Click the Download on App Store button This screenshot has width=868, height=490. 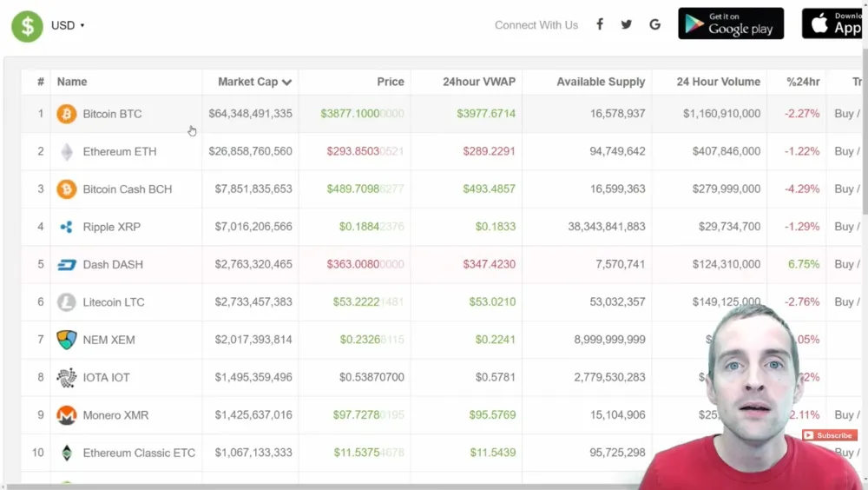pyautogui.click(x=832, y=23)
